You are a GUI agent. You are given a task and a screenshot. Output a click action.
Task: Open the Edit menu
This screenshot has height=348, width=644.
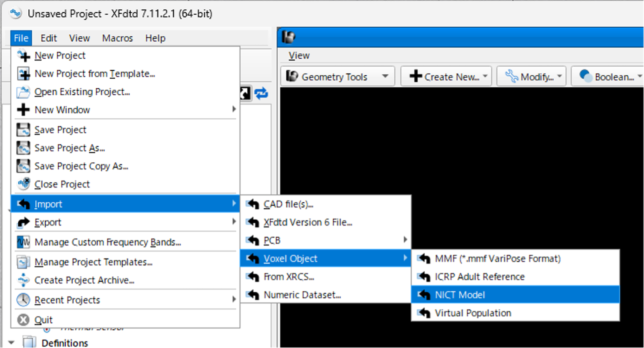[x=49, y=38]
